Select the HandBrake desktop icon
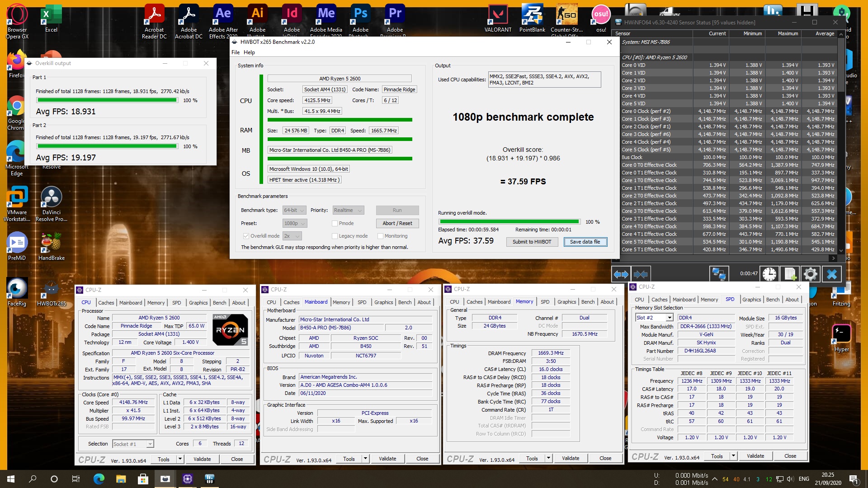 click(52, 246)
